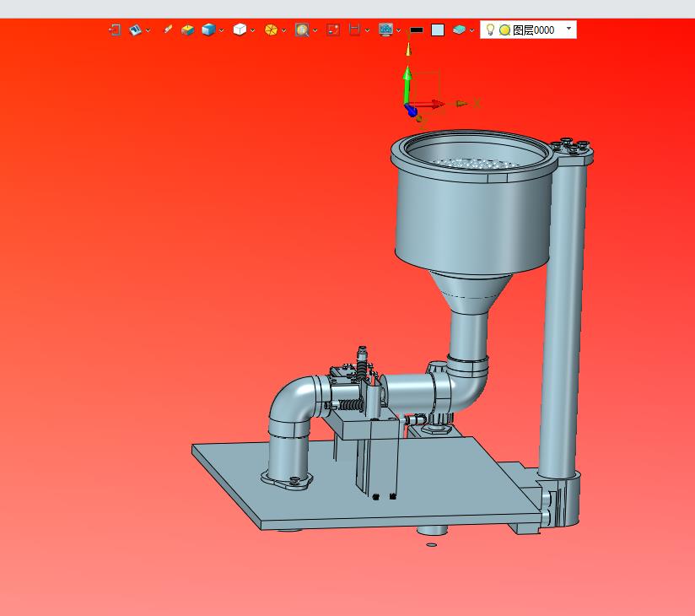Open the teal slab dropdown arrow
This screenshot has height=616, width=695.
tap(472, 30)
